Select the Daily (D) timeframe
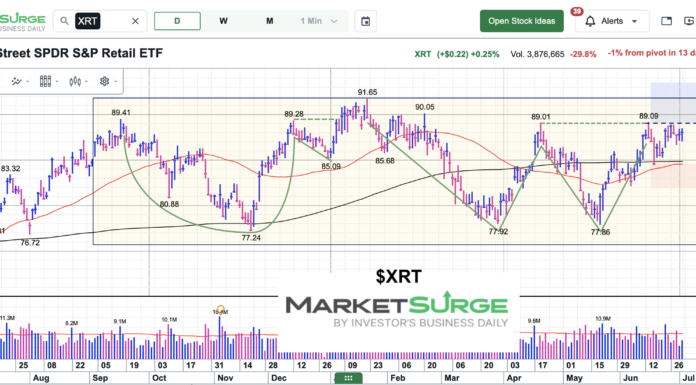 tap(177, 21)
